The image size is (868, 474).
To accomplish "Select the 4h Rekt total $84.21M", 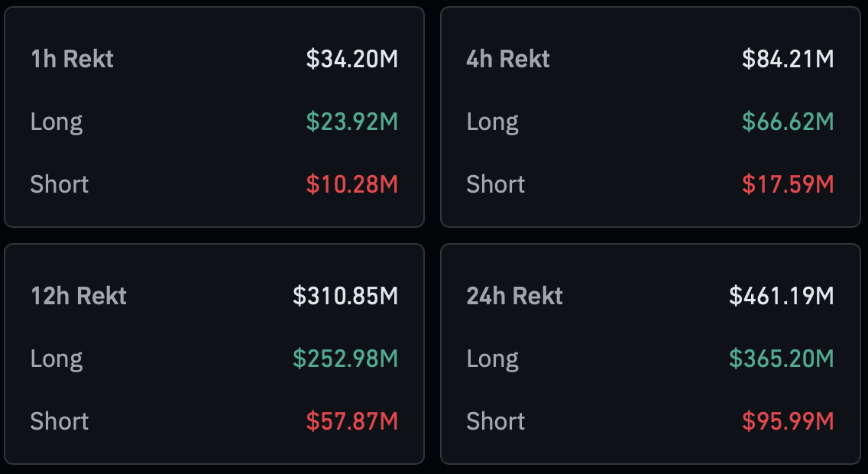I will tap(788, 59).
